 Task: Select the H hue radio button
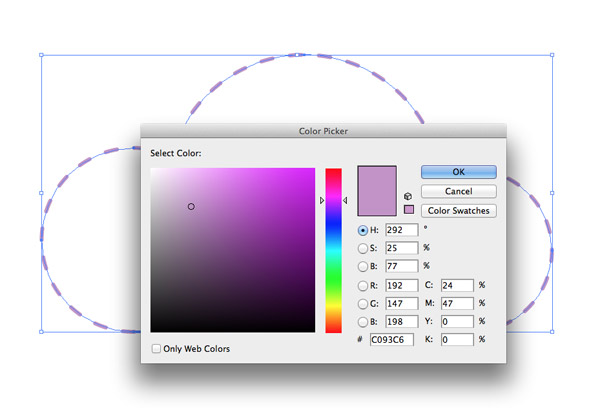[362, 230]
